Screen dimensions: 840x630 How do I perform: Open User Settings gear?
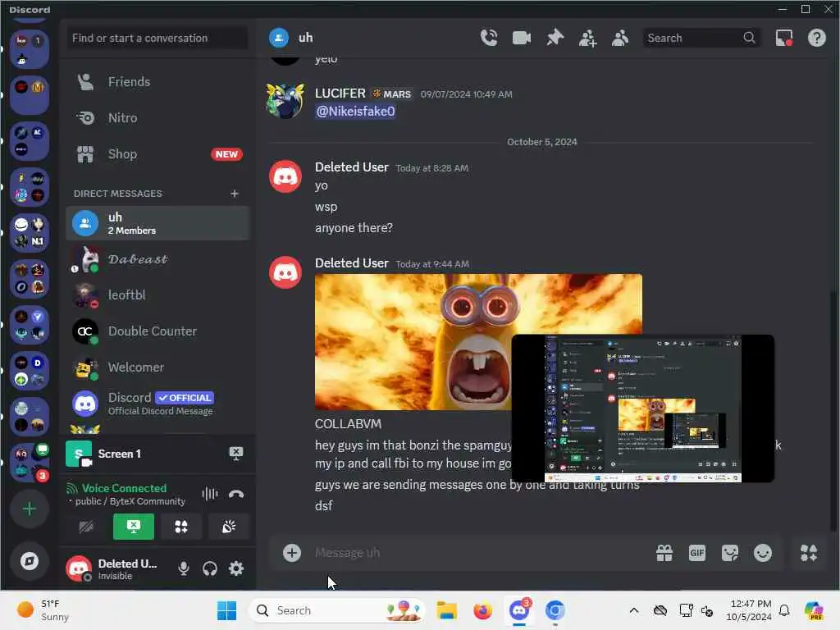(x=236, y=568)
